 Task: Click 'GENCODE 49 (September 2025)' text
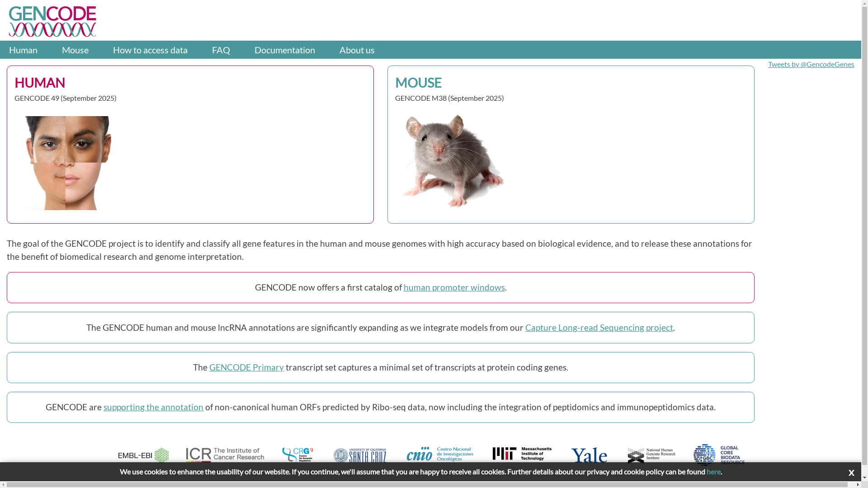pyautogui.click(x=66, y=98)
